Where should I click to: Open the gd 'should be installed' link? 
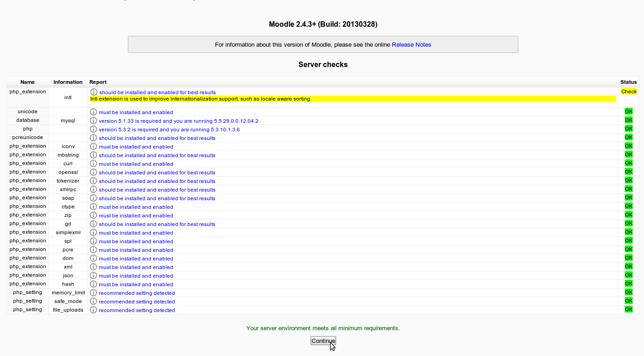point(157,224)
